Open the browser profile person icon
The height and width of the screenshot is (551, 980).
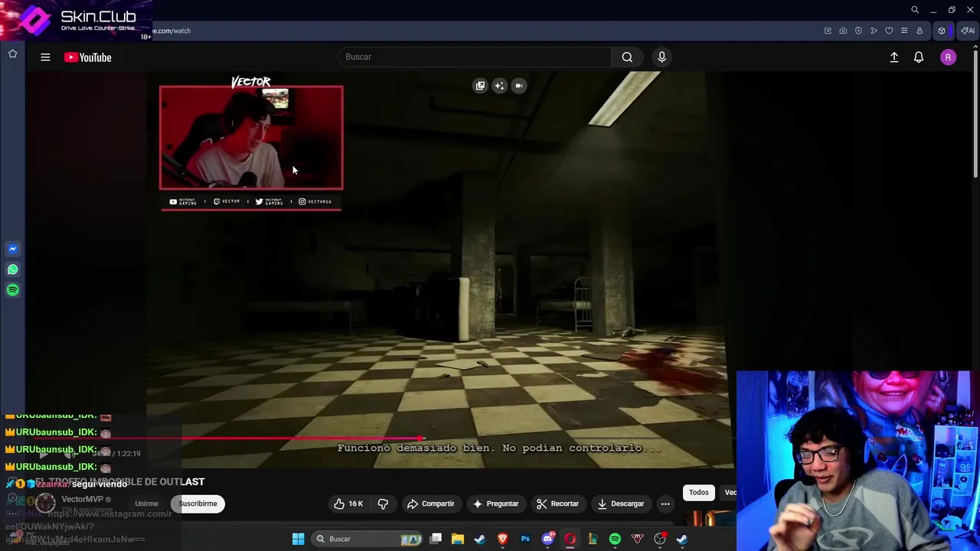[x=920, y=31]
